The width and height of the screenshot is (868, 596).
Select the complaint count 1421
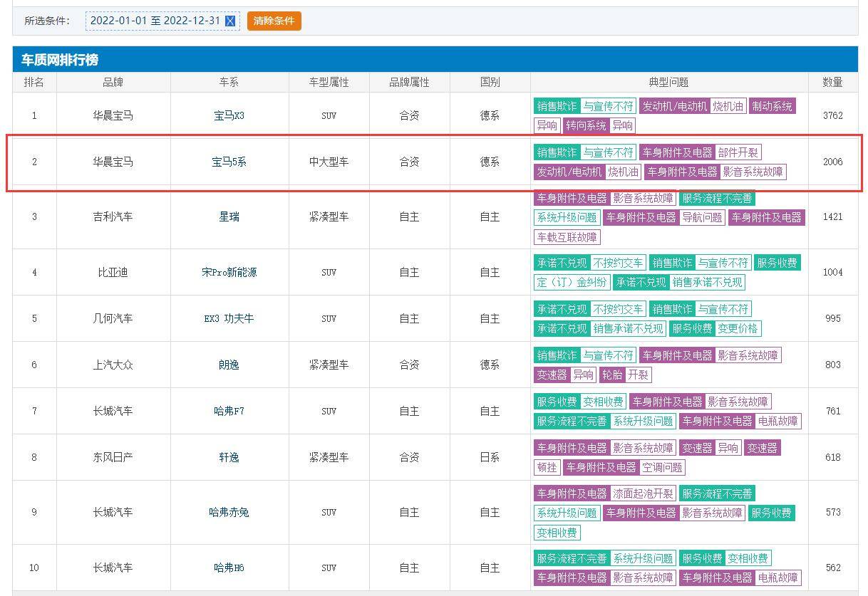click(x=833, y=216)
